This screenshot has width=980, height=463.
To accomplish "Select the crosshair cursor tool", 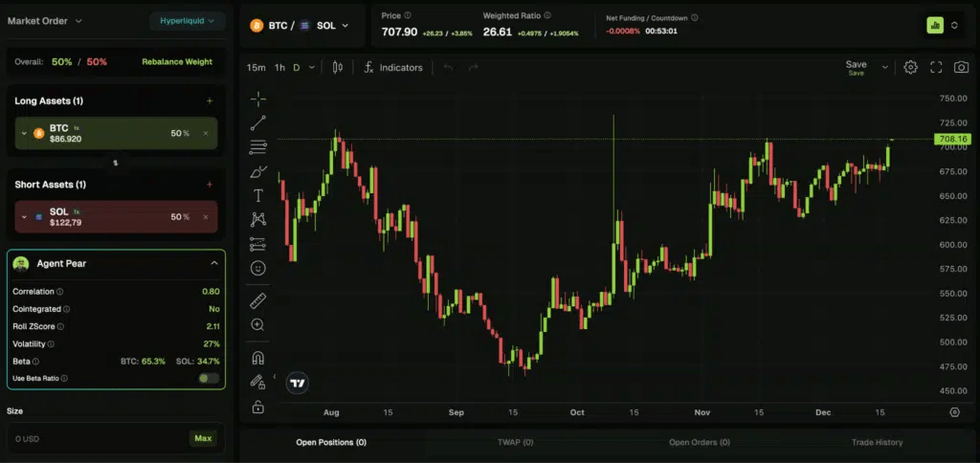I will click(x=257, y=99).
